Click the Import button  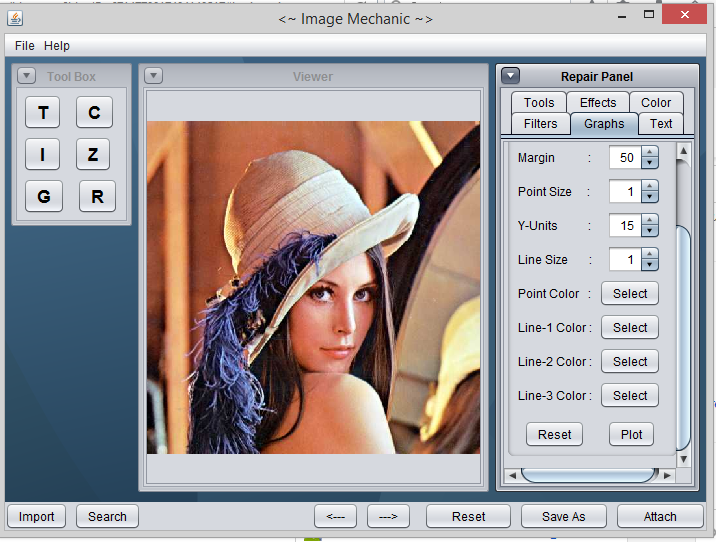pyautogui.click(x=37, y=516)
